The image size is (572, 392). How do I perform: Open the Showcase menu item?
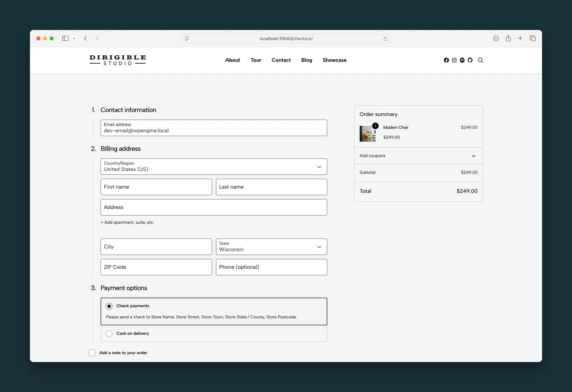point(334,60)
